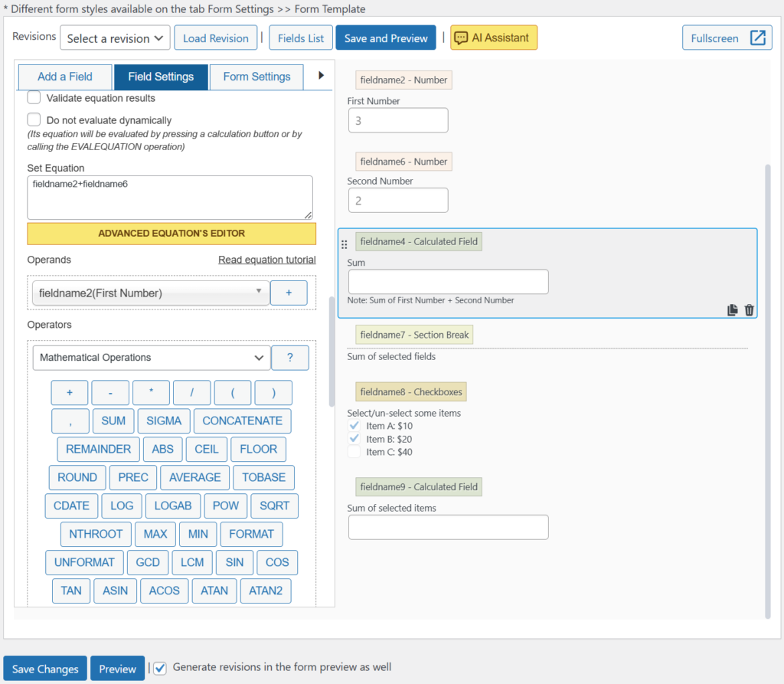Duplicate the fieldname4 calculated field
This screenshot has width=784, height=684.
tap(733, 310)
